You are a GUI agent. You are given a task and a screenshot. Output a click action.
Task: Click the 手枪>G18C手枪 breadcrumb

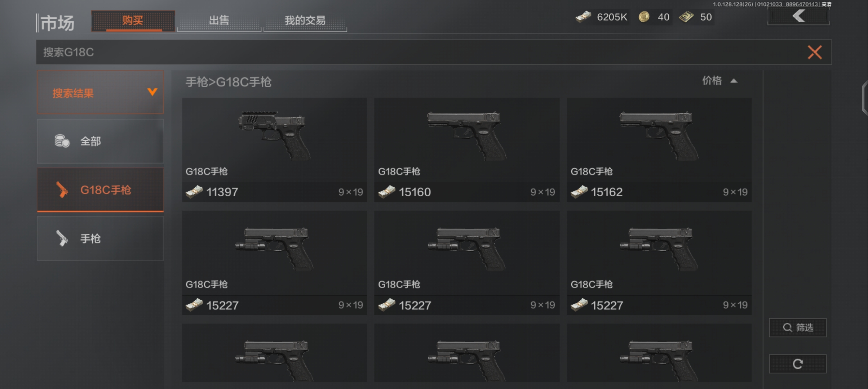click(x=228, y=82)
